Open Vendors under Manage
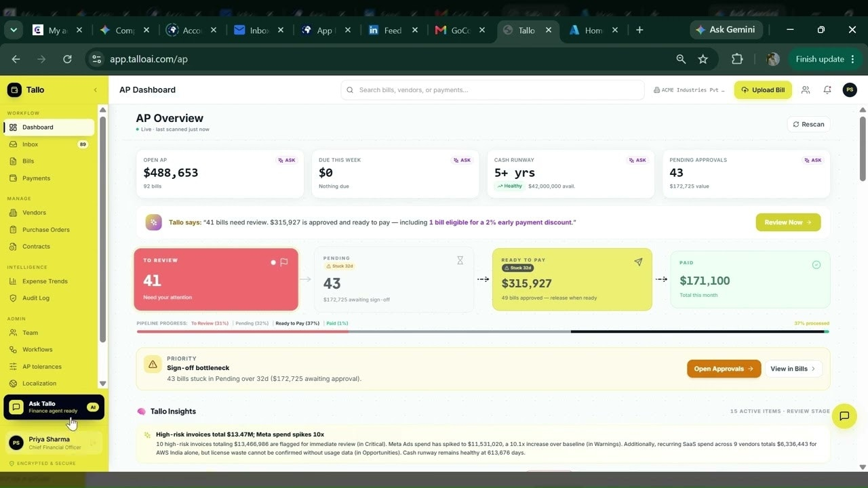 click(x=49, y=213)
